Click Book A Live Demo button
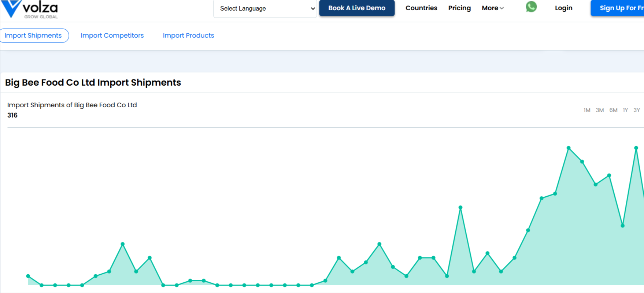 pos(357,8)
